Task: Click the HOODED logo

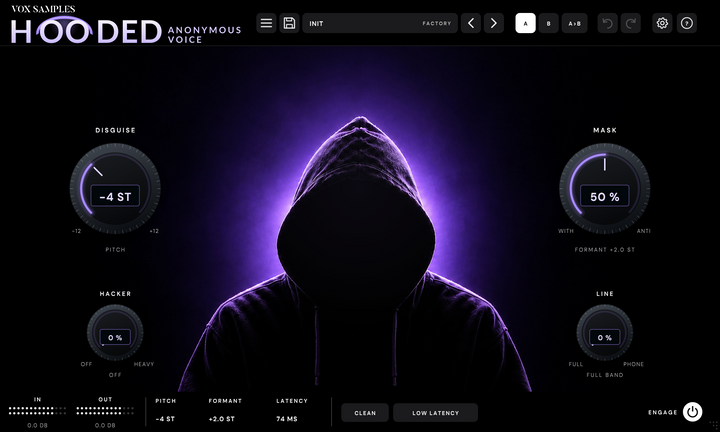Action: (86, 30)
